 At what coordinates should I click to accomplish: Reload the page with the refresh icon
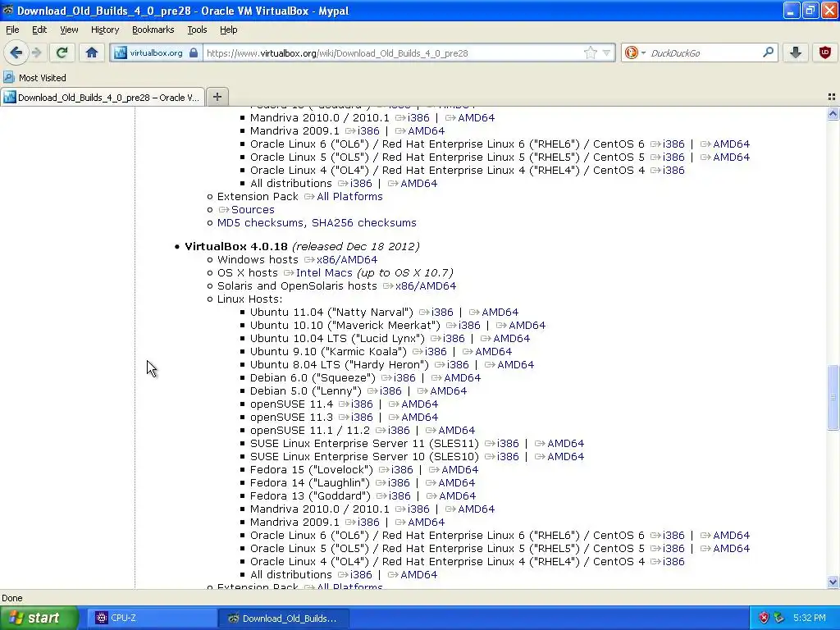[x=62, y=52]
